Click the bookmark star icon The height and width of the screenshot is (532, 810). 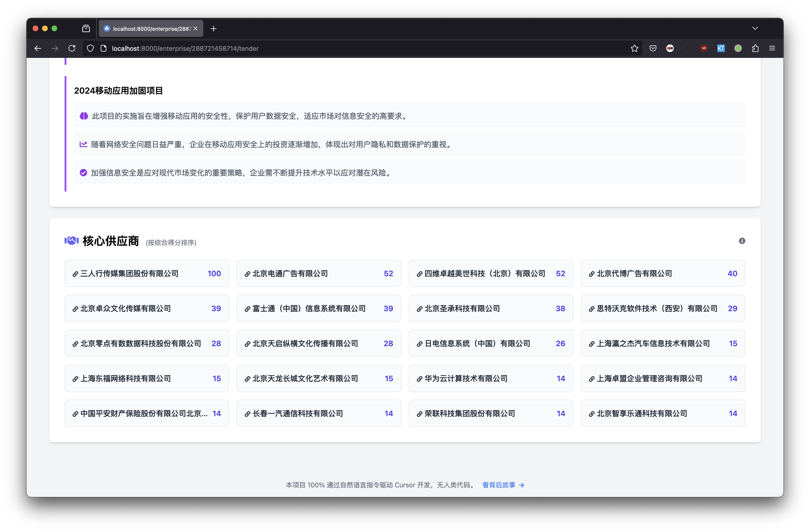634,48
